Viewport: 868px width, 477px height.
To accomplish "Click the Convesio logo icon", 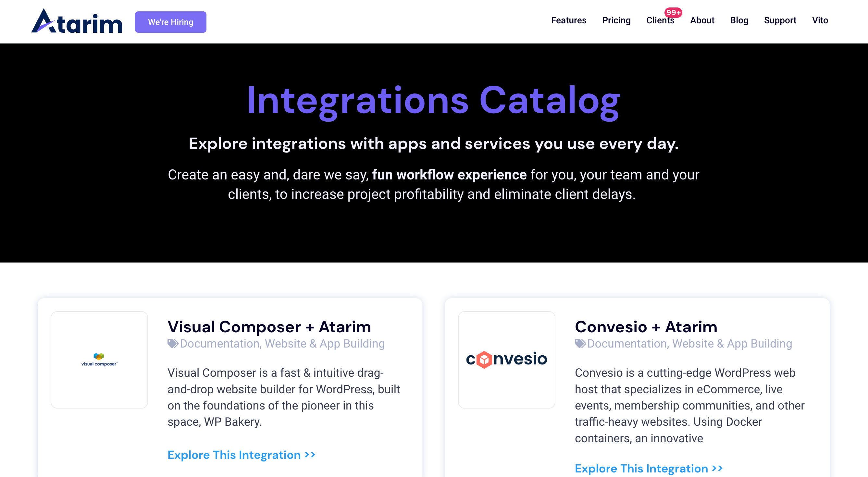I will pyautogui.click(x=506, y=360).
